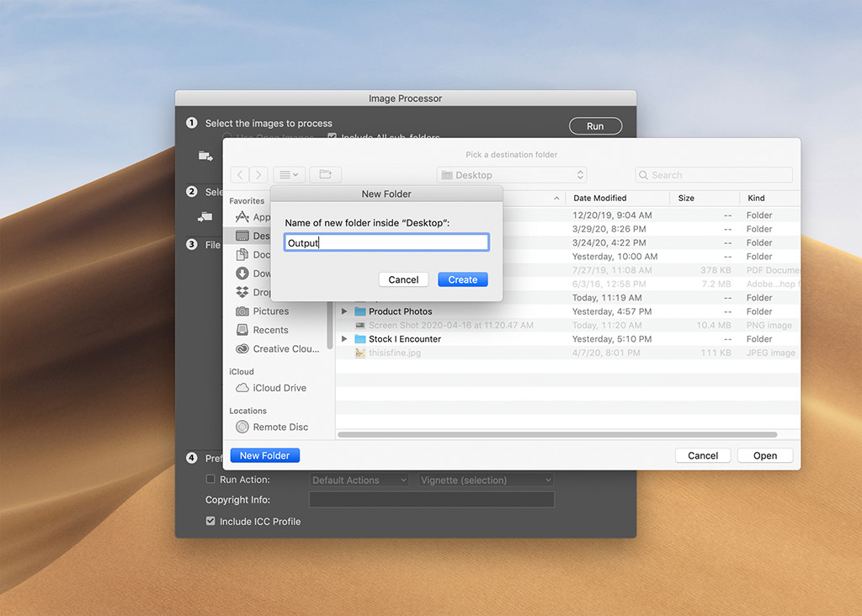Image resolution: width=862 pixels, height=616 pixels.
Task: Cancel the New Folder dialog
Action: [x=403, y=279]
